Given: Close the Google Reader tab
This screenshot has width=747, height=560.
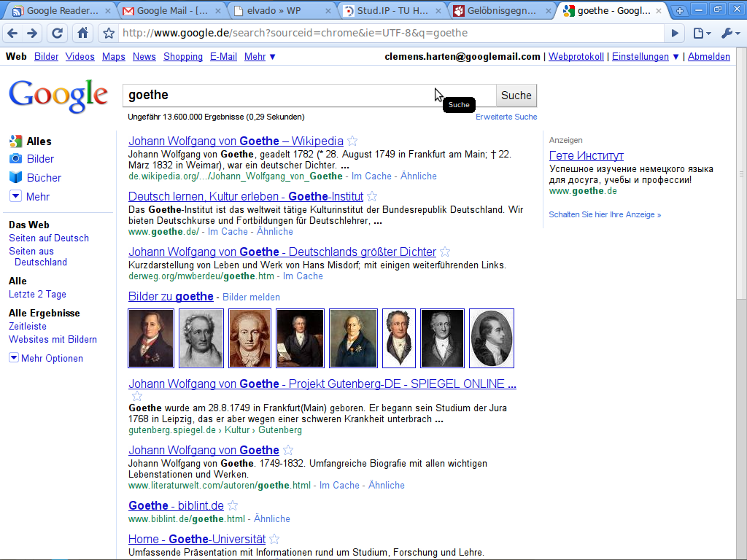Looking at the screenshot, I should pos(108,10).
